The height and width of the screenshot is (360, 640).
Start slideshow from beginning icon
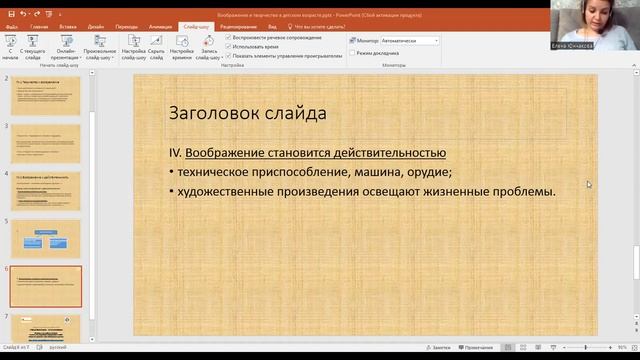coord(10,41)
